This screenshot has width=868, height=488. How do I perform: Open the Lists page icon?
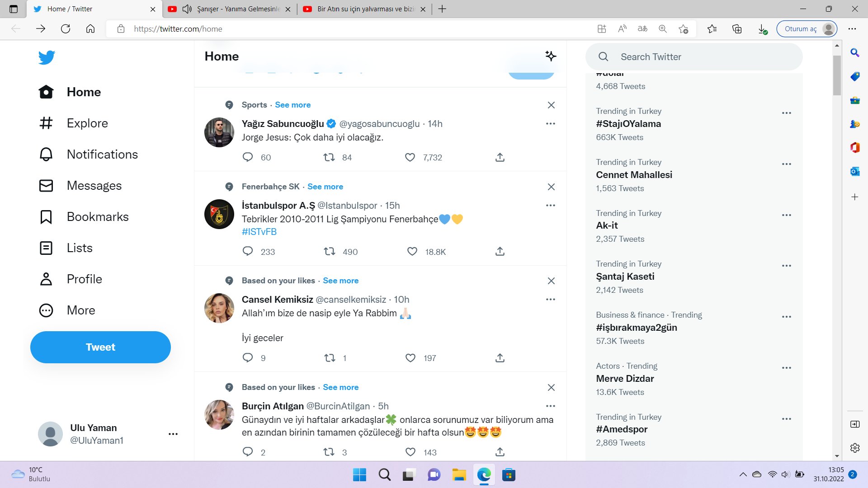(46, 248)
